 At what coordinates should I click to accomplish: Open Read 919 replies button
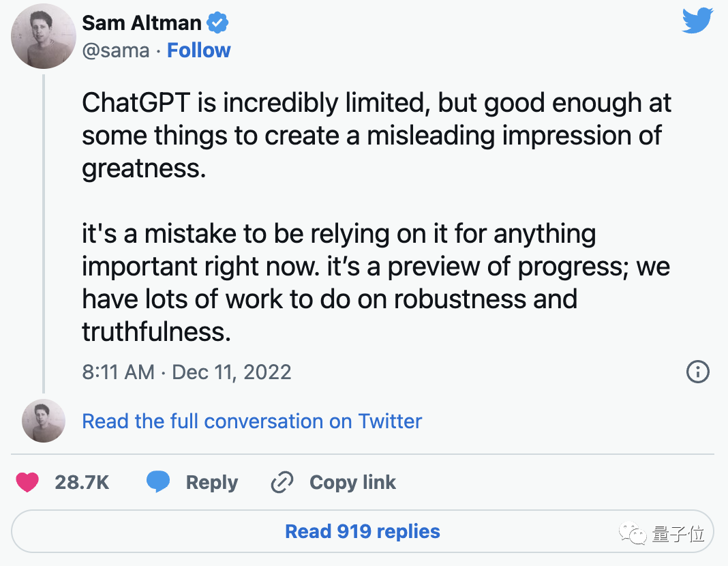362,531
